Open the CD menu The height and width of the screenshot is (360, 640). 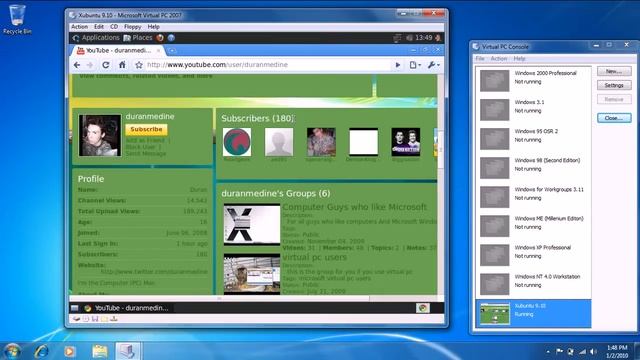click(x=114, y=27)
